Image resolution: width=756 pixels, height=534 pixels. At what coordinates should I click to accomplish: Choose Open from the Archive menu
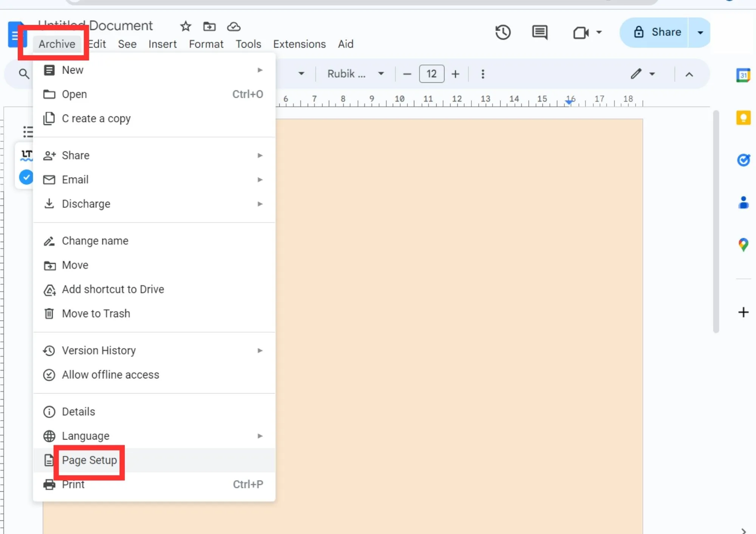point(154,94)
